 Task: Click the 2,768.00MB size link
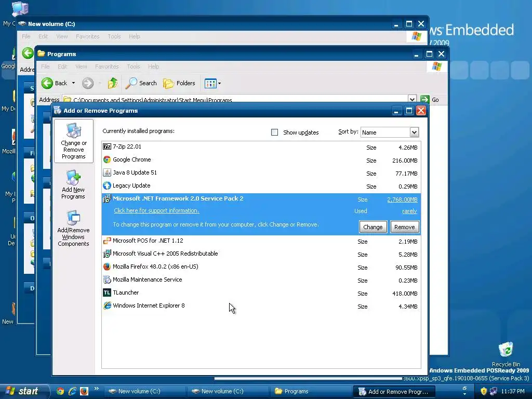pos(402,199)
